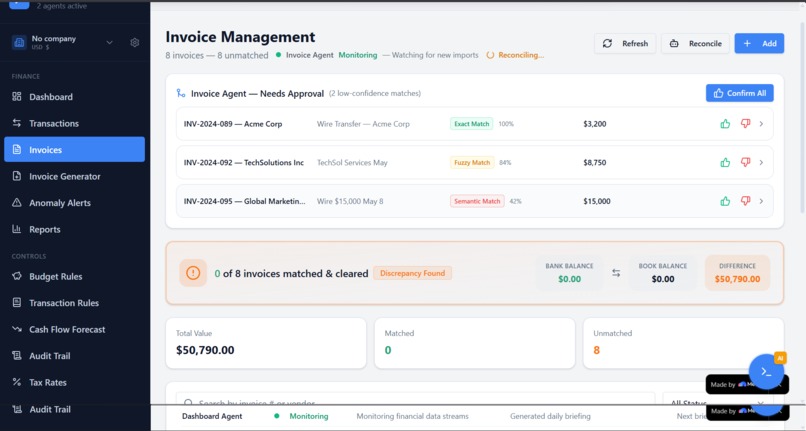Click the Bank Balance $0.00 value

tap(570, 279)
